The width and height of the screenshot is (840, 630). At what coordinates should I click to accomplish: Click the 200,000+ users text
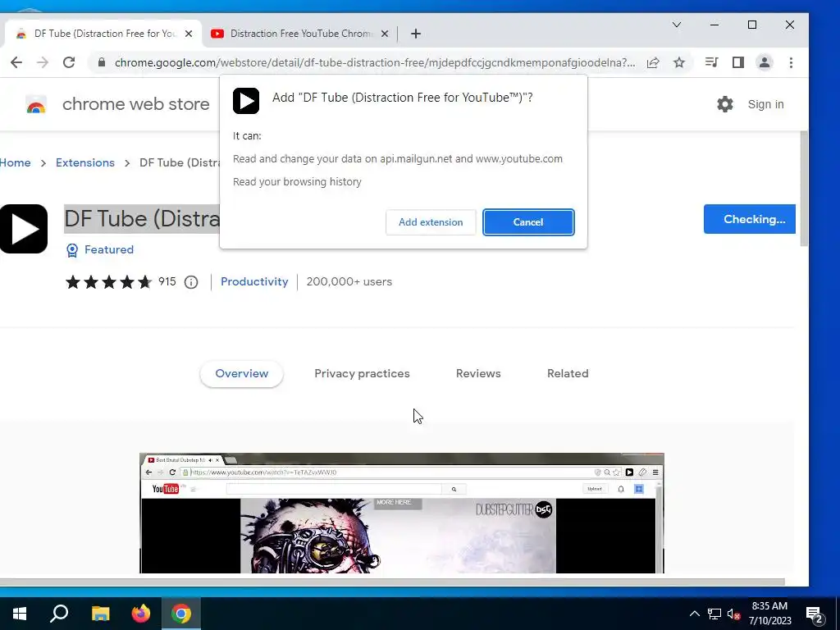click(x=349, y=282)
